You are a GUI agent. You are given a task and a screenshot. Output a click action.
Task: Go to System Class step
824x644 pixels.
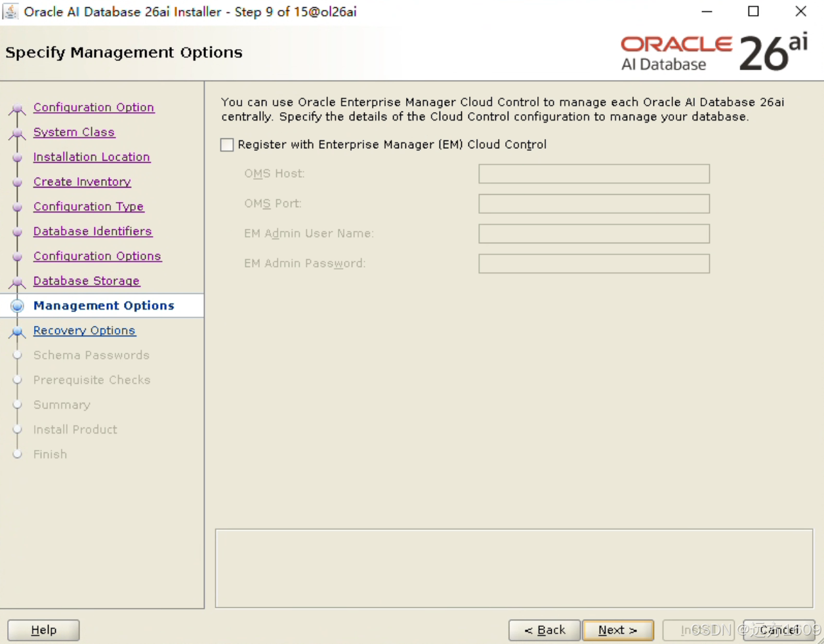pyautogui.click(x=74, y=132)
